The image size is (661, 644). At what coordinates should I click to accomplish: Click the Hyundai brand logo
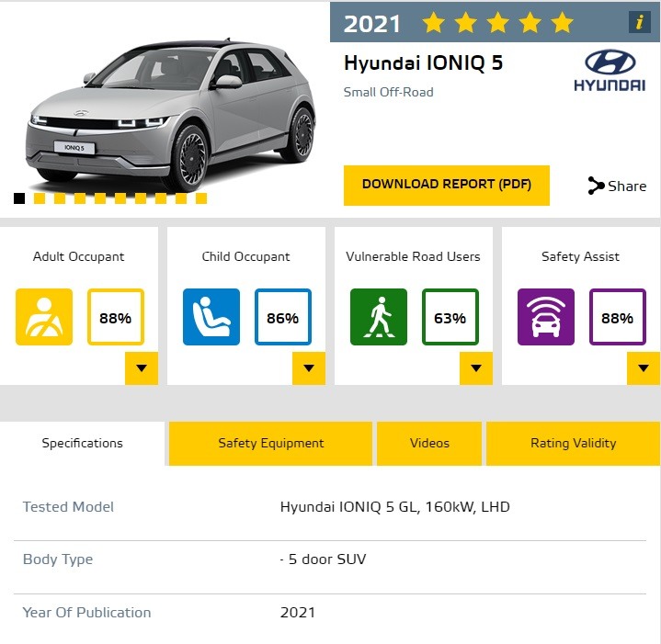[610, 71]
